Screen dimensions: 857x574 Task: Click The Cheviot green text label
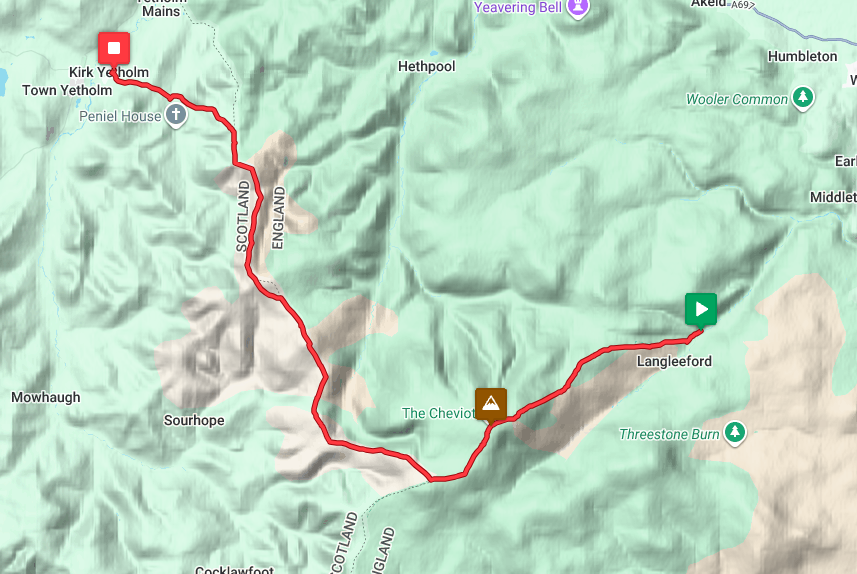[x=438, y=413]
